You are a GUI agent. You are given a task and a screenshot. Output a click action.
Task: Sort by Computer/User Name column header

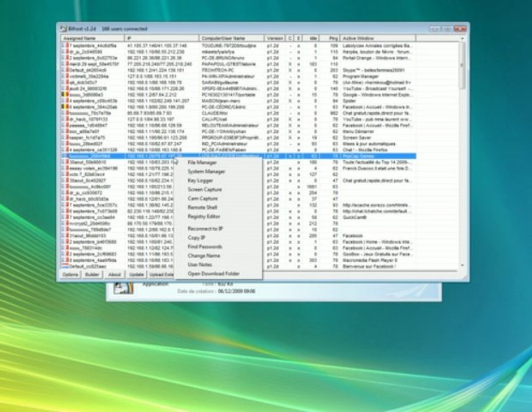coord(232,38)
